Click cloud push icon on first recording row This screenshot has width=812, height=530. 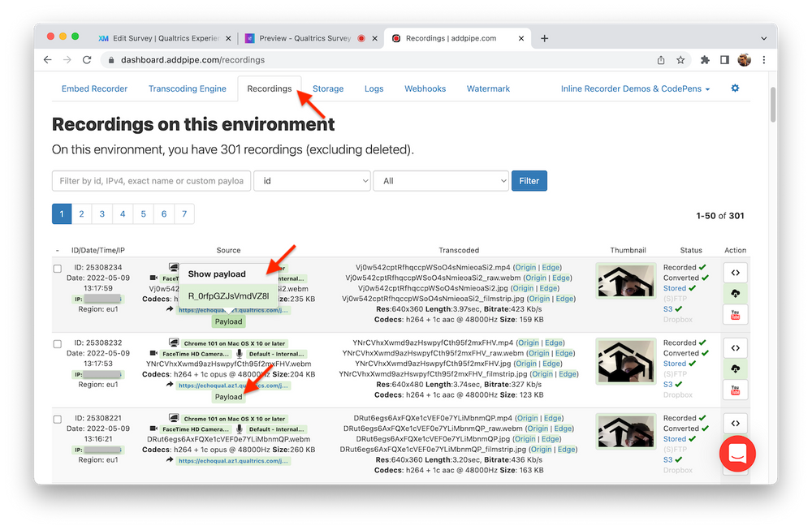click(x=735, y=293)
